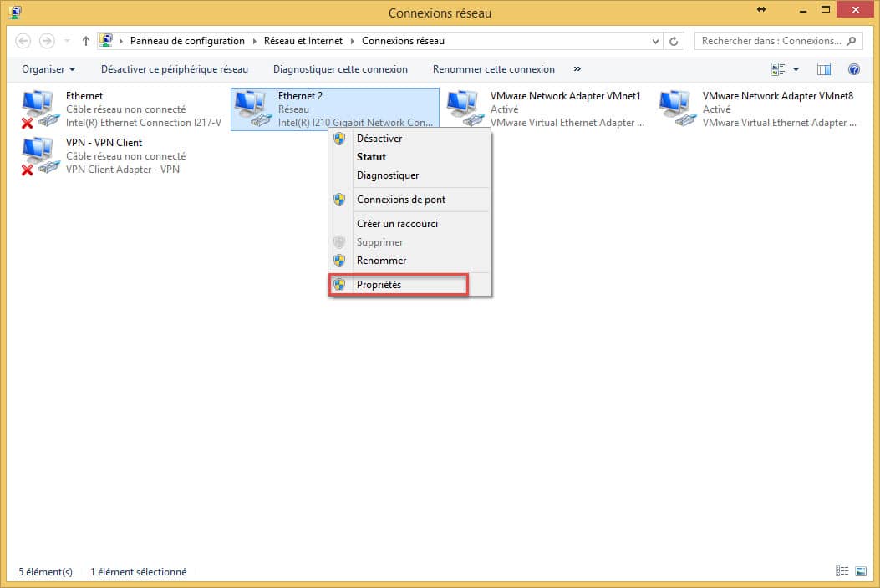This screenshot has width=880, height=588.
Task: Select the VMware Network Adapter VMnet8 icon
Action: [x=675, y=109]
